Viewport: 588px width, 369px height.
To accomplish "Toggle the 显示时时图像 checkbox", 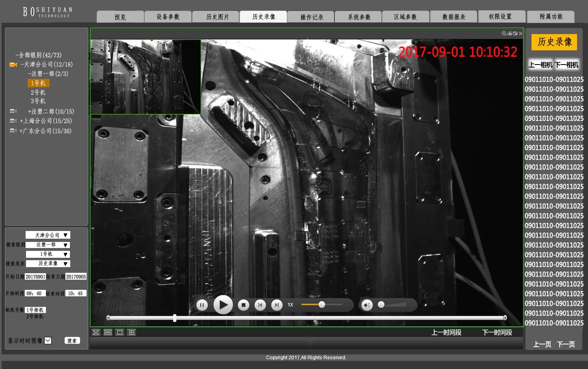I will [48, 341].
